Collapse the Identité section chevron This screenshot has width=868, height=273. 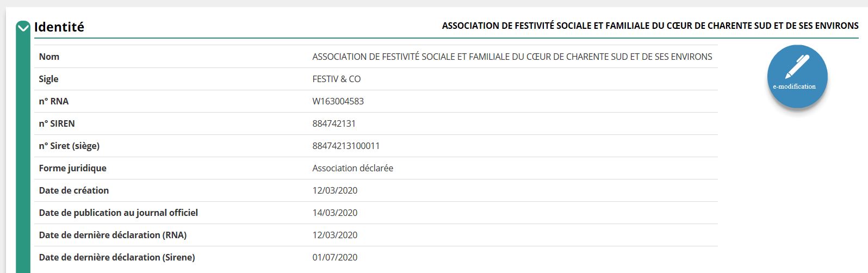tap(23, 27)
